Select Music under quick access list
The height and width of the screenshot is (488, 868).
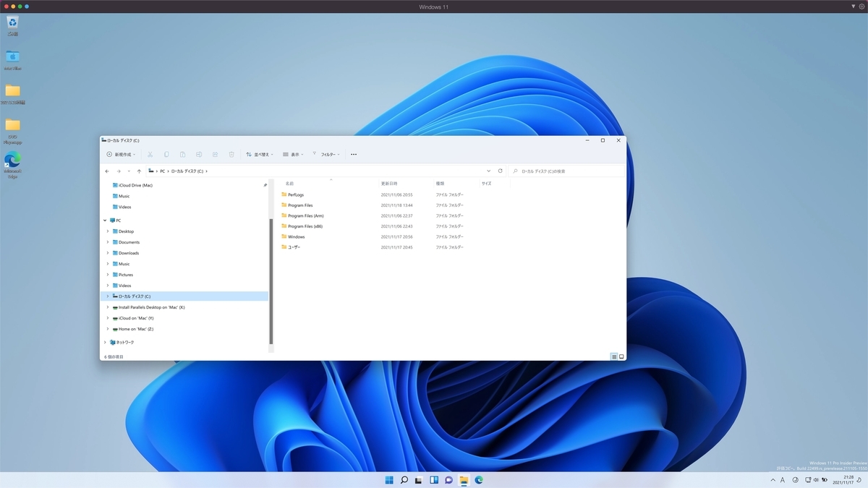[x=124, y=196]
